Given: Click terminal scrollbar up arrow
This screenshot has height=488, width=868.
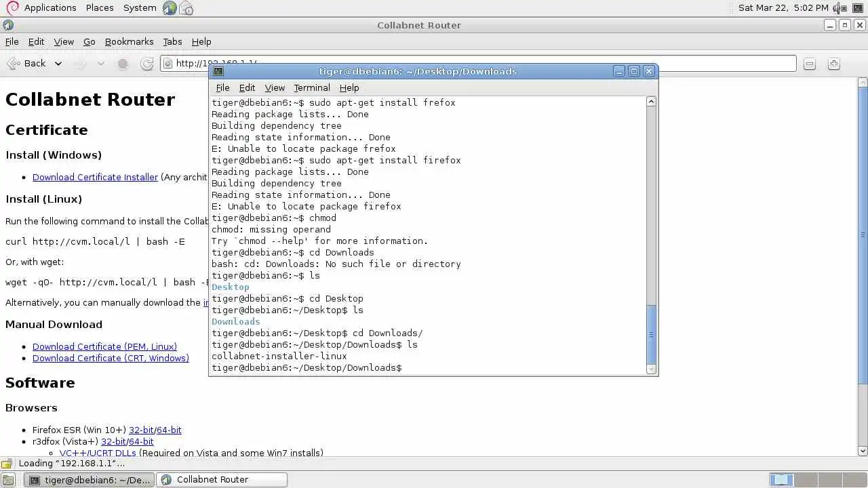Looking at the screenshot, I should [651, 101].
